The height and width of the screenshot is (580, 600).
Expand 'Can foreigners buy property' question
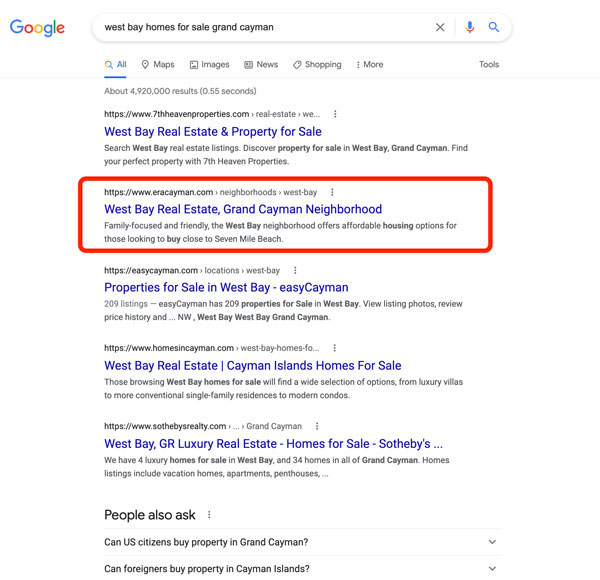coord(302,569)
